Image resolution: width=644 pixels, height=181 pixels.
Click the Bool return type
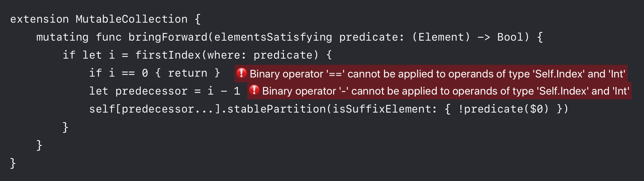(510, 37)
